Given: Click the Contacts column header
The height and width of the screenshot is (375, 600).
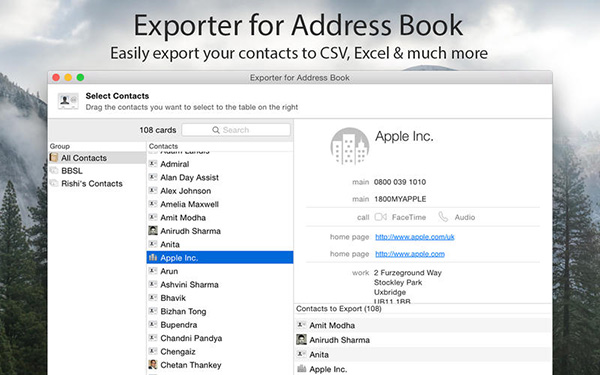Looking at the screenshot, I should tap(163, 146).
